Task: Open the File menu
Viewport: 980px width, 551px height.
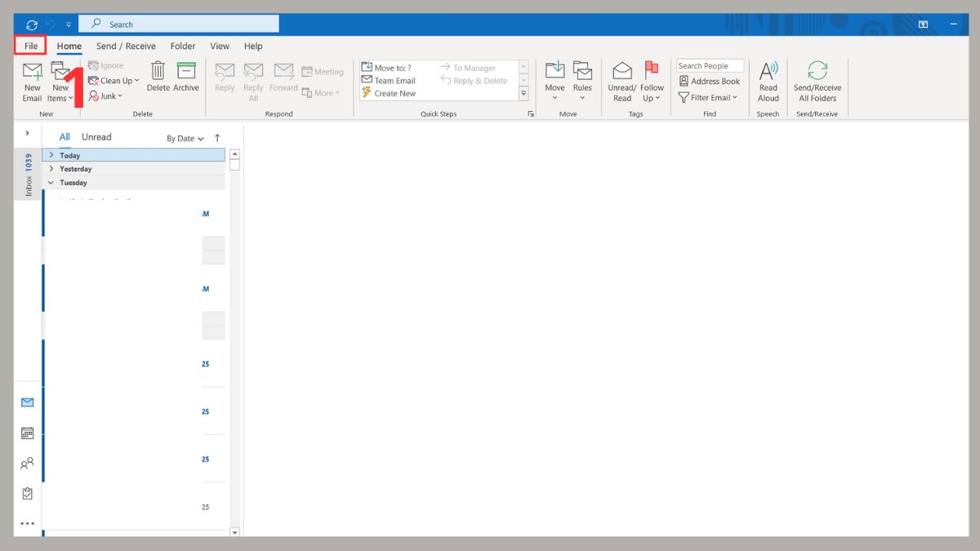Action: tap(30, 46)
